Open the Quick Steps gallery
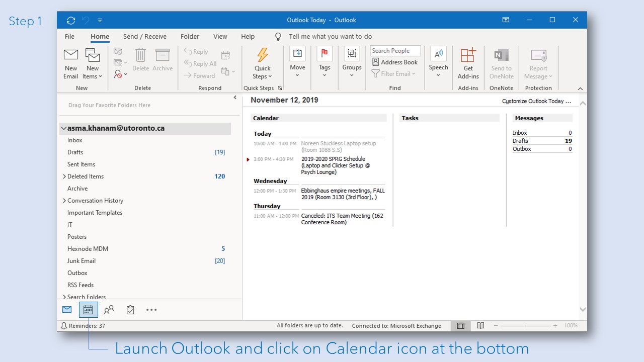 point(262,63)
